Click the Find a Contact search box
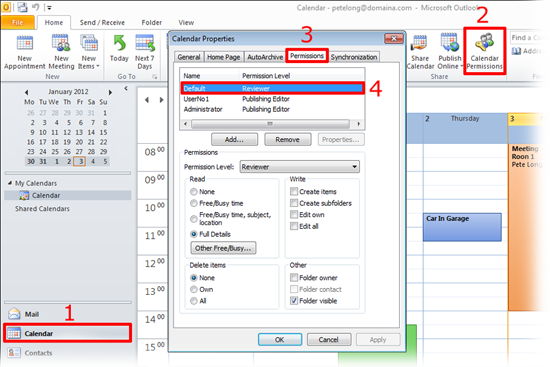This screenshot has height=367, width=550. coord(529,38)
